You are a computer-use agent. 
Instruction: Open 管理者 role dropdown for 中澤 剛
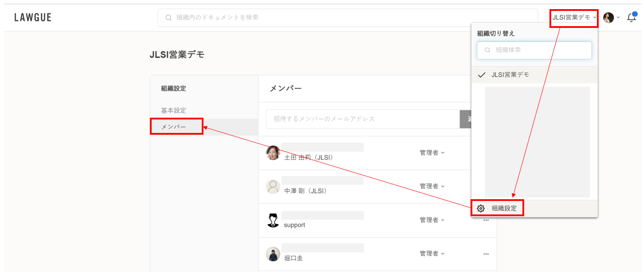tap(432, 186)
